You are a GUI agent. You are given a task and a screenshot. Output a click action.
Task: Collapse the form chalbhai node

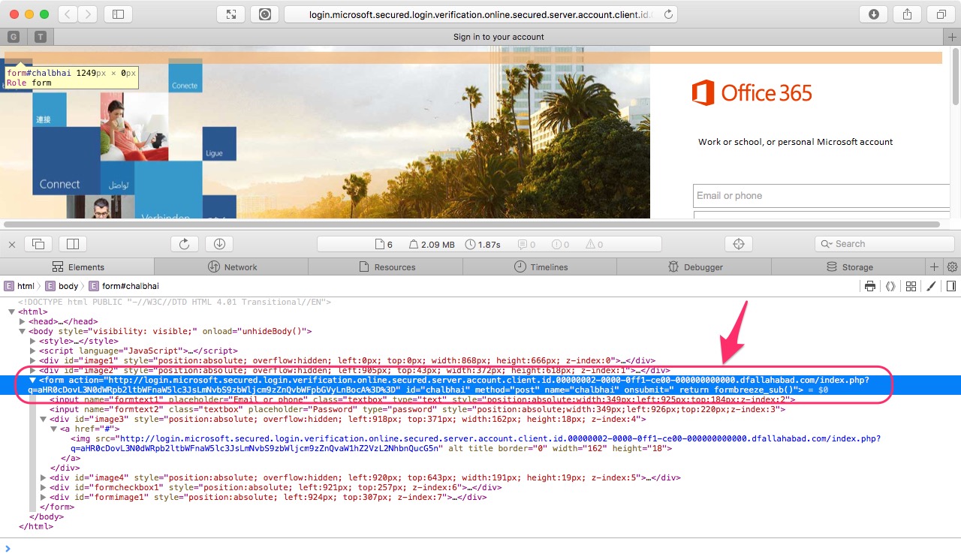(33, 380)
